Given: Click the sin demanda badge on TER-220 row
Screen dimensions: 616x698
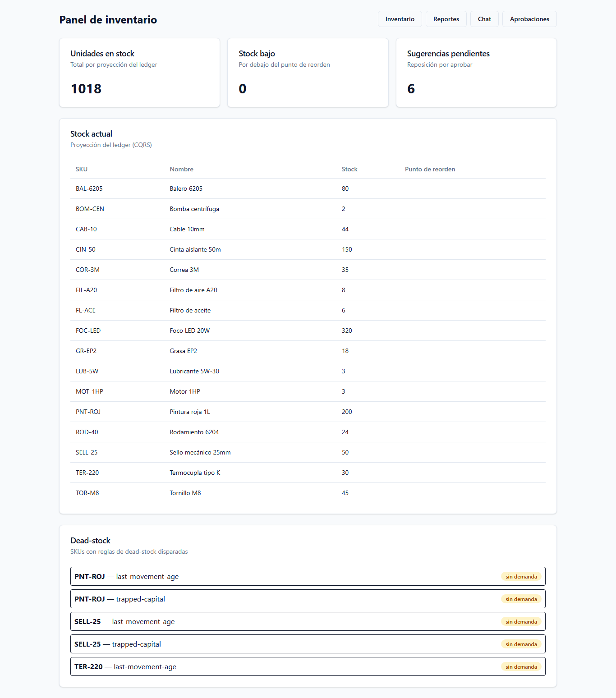Looking at the screenshot, I should pyautogui.click(x=521, y=666).
